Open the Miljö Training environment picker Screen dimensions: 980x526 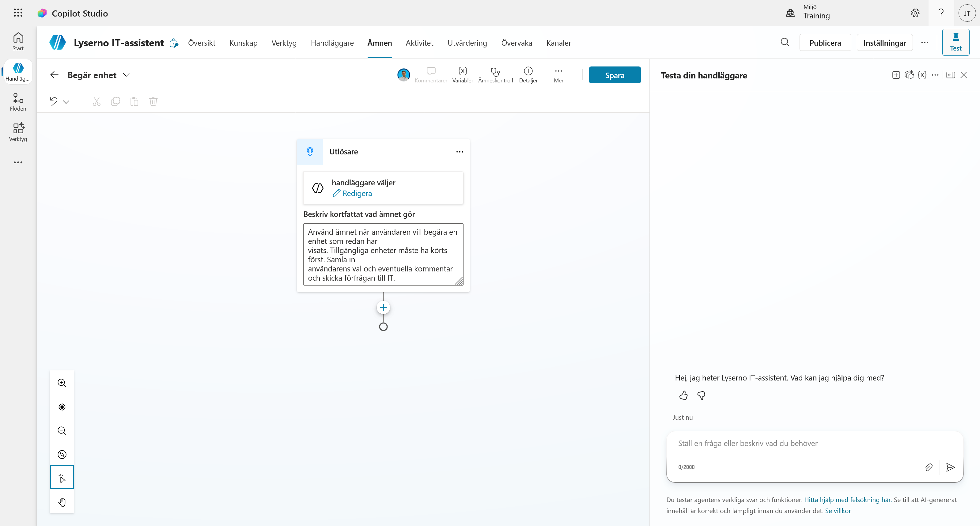(808, 13)
